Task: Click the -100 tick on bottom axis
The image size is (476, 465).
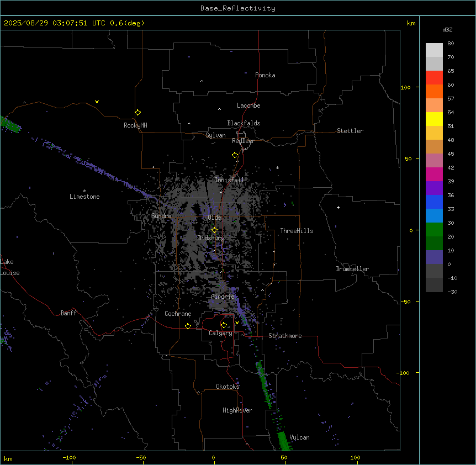Action: (x=70, y=457)
